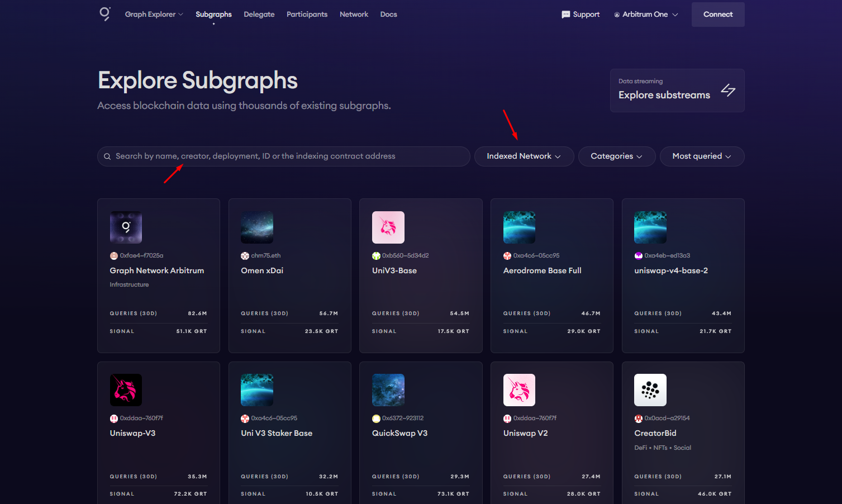Expand the Graph Explorer dropdown
This screenshot has height=504, width=842.
click(154, 15)
